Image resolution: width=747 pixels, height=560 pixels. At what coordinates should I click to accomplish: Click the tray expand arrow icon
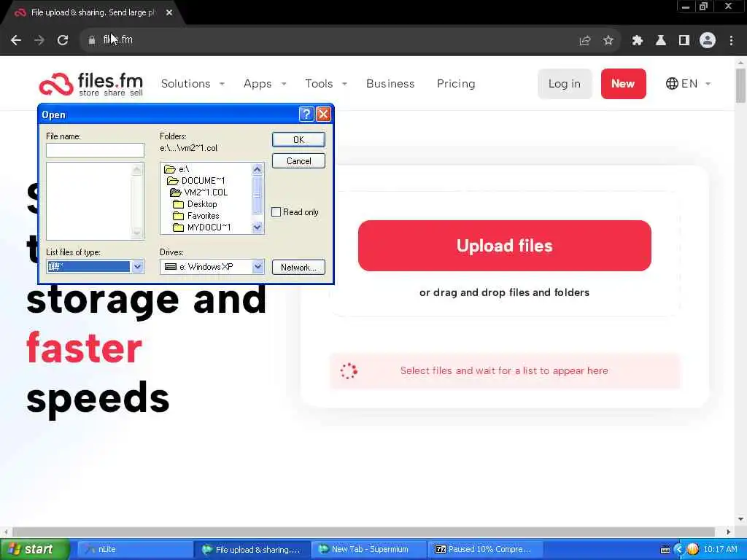click(x=679, y=549)
